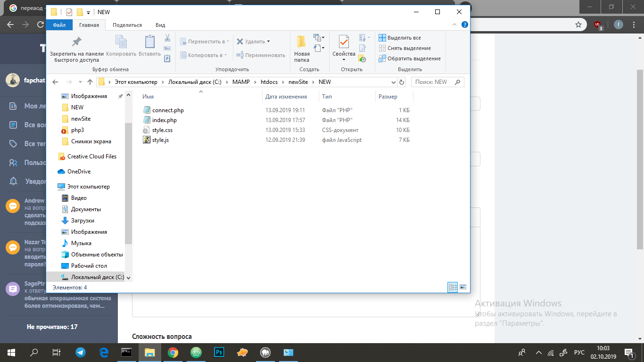Open the Переместить в dropdown

click(205, 41)
